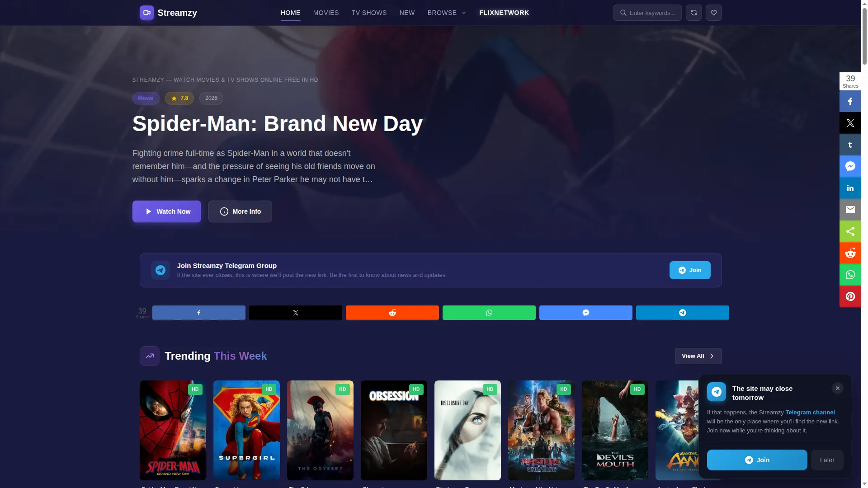The image size is (868, 488).
Task: Open Masters of the Universe poster
Action: click(x=541, y=430)
